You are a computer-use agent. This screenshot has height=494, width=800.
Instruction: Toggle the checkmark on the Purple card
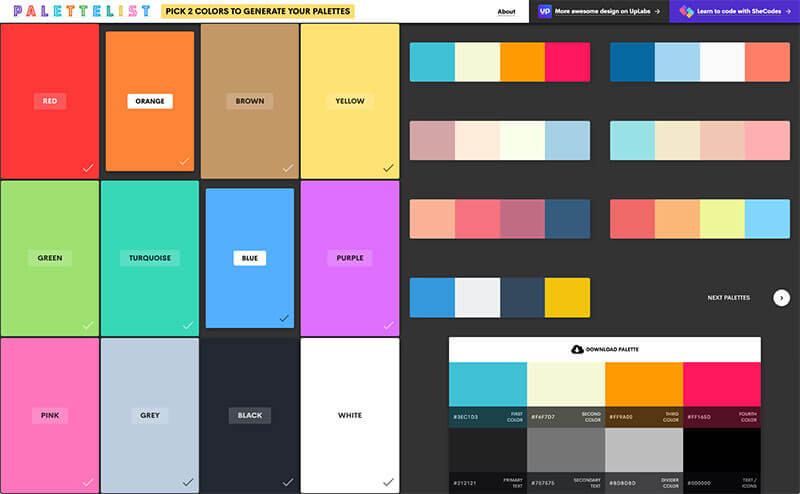coord(388,325)
